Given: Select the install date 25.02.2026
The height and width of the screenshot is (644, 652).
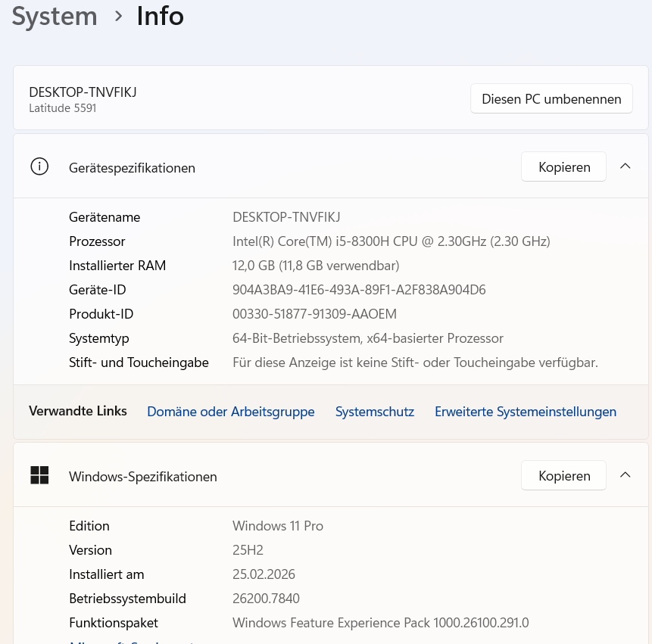Looking at the screenshot, I should coord(264,574).
